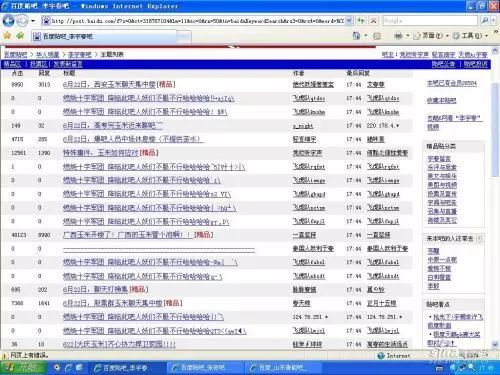The image size is (500, 375).
Task: Open the 工具 (Tools) menu
Action: click(470, 35)
